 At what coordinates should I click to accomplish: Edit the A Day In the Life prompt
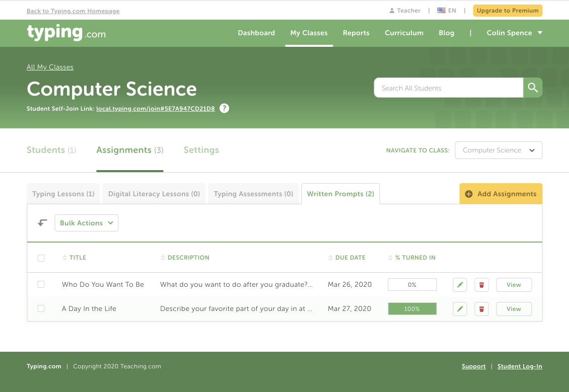click(x=459, y=308)
